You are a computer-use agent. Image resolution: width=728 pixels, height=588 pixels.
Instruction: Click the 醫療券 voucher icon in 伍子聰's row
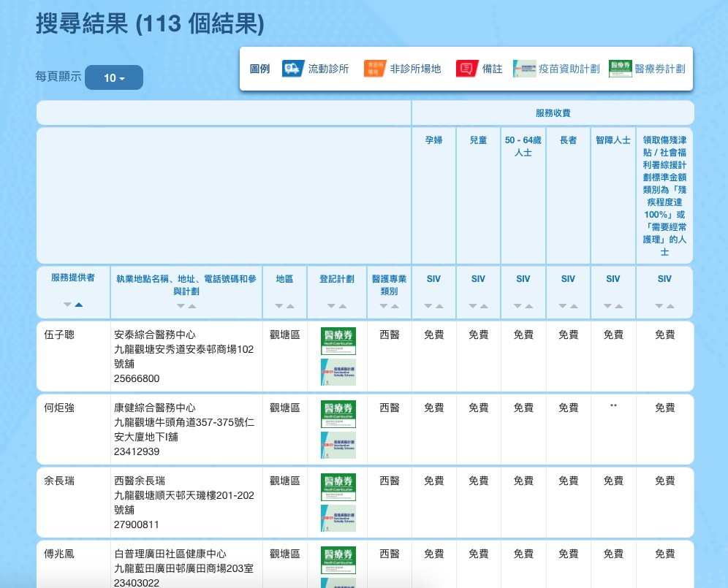click(x=338, y=340)
